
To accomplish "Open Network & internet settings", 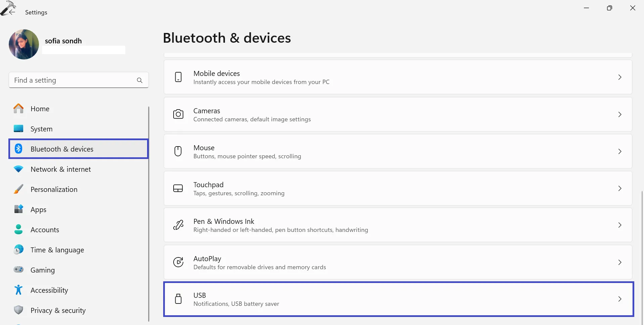I will pos(60,169).
